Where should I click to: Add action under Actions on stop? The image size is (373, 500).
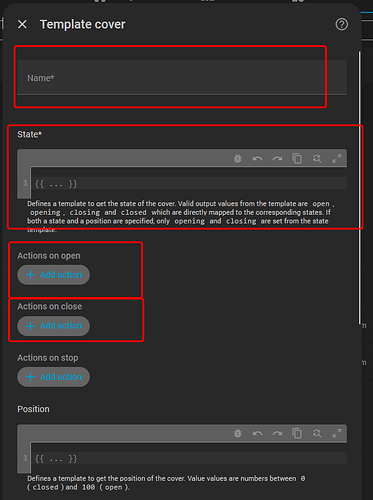coord(54,377)
